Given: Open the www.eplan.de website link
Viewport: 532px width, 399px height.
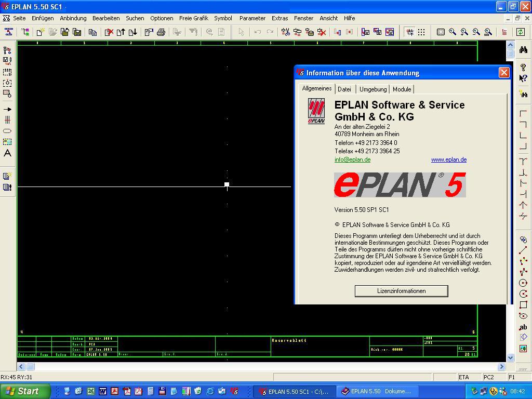Looking at the screenshot, I should (x=449, y=159).
